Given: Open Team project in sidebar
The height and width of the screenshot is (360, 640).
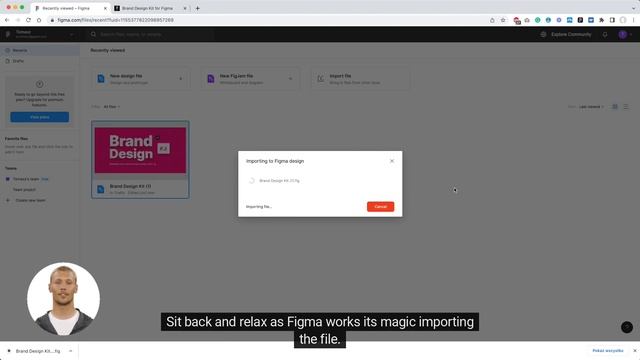Looking at the screenshot, I should [24, 190].
